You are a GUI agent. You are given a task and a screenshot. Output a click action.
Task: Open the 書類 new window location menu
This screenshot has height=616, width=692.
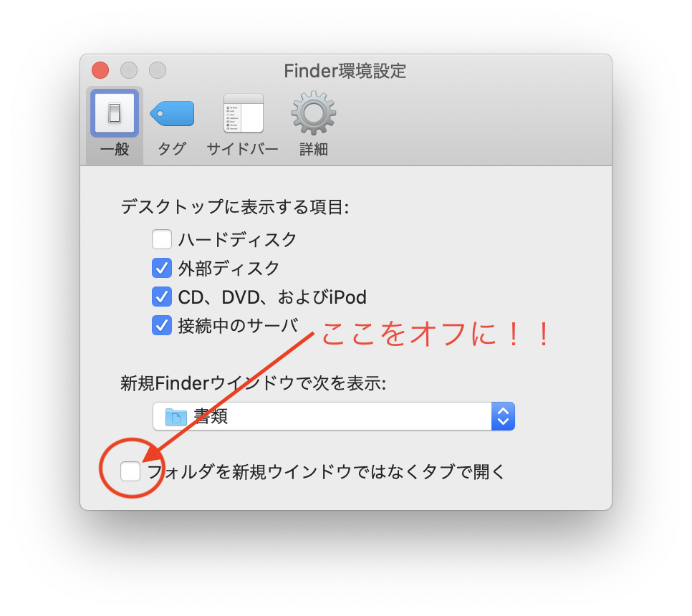334,416
